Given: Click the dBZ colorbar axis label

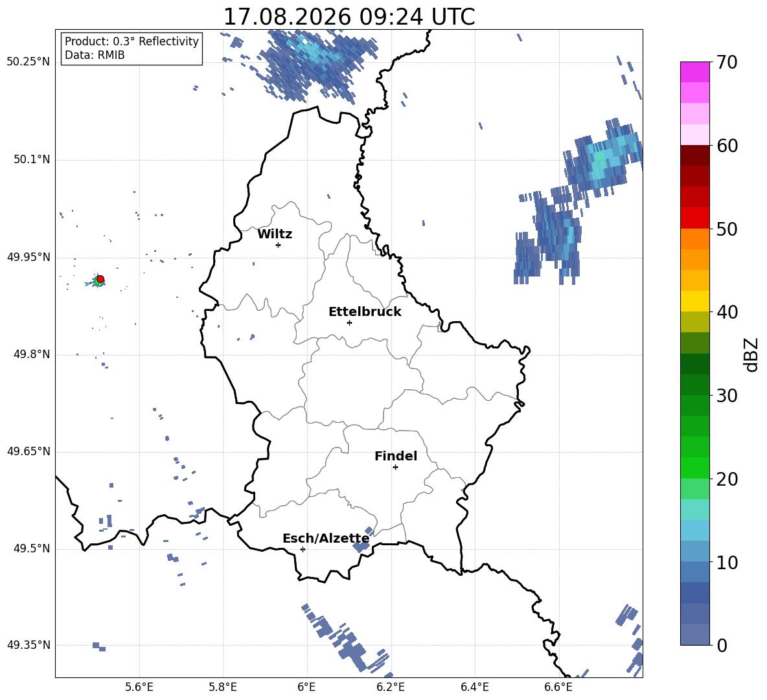Looking at the screenshot, I should (752, 354).
